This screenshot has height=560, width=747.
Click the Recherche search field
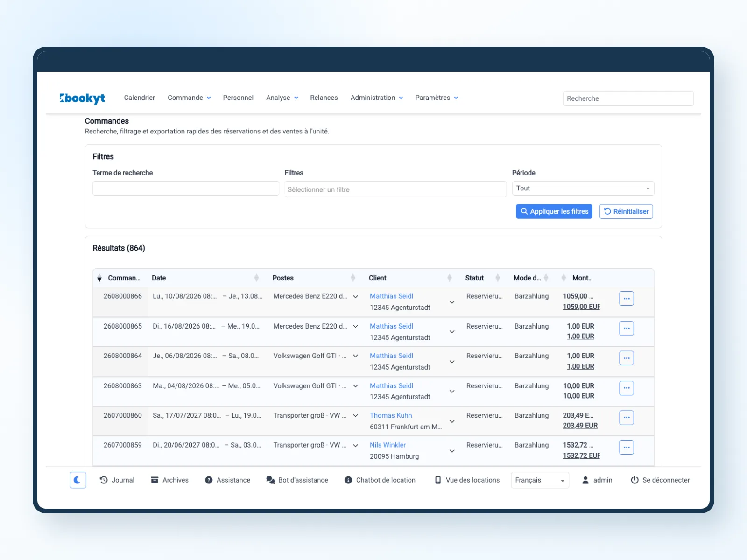(x=628, y=98)
